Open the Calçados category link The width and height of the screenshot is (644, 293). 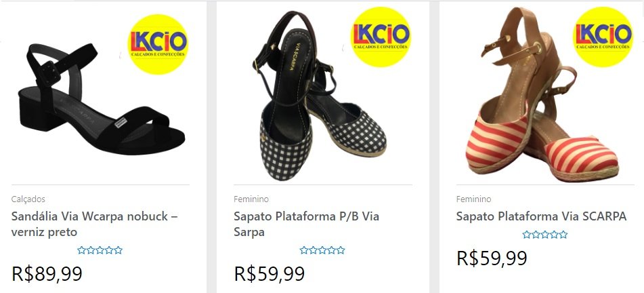pos(28,199)
